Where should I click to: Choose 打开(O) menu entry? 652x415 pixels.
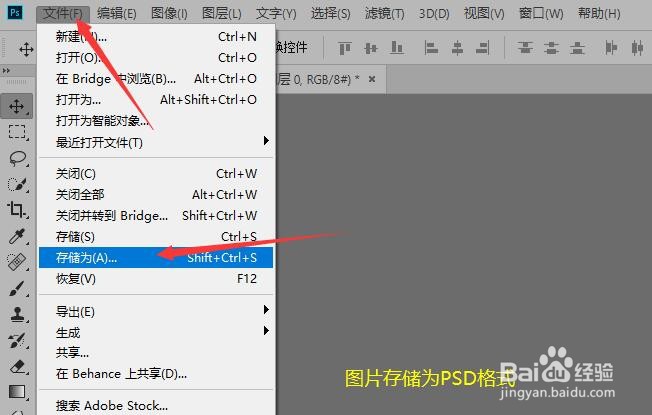click(156, 57)
